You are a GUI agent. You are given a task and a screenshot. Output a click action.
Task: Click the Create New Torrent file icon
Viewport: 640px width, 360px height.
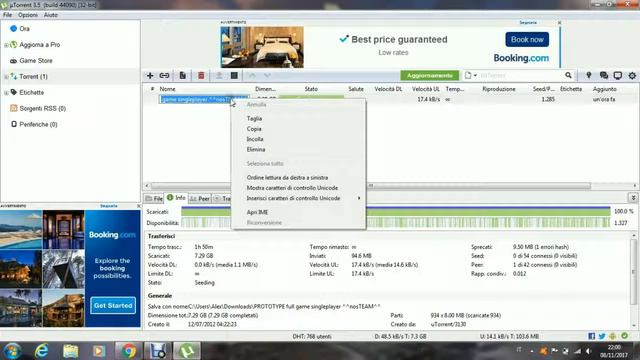pos(182,76)
